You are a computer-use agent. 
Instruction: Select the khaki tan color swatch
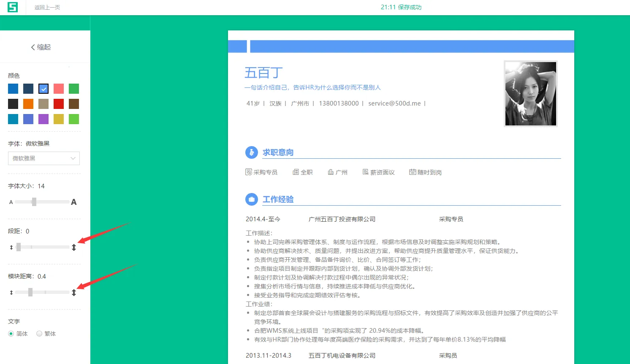[x=43, y=104]
